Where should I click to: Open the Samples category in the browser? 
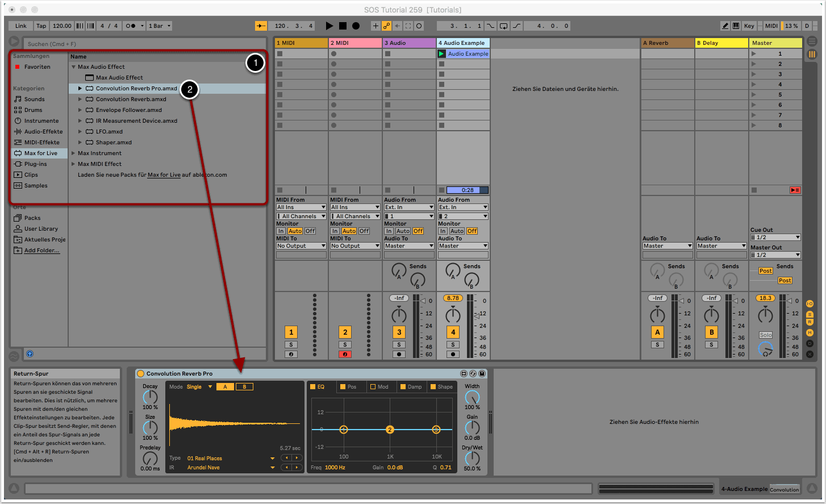point(35,185)
